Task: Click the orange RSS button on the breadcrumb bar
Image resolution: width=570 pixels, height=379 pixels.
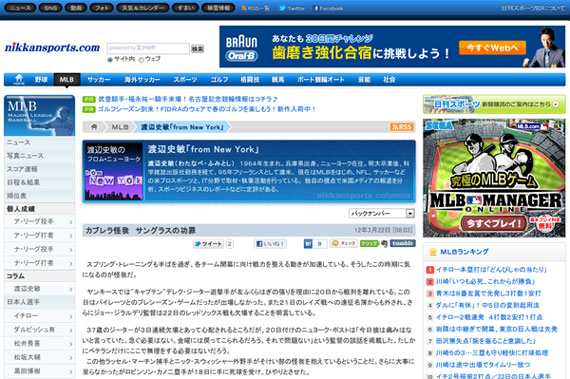Action: 402,127
